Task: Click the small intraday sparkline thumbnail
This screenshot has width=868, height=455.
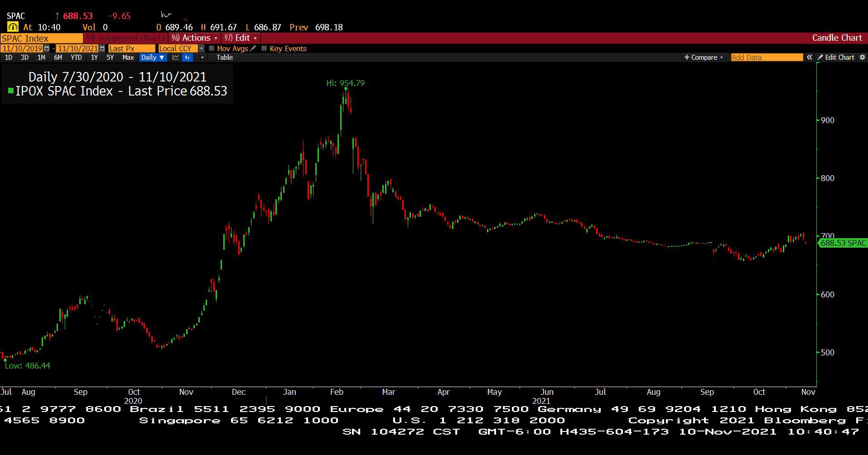Action: [x=166, y=15]
